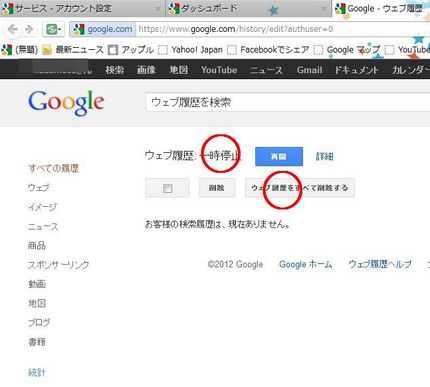Go back with the browser back arrow
Image resolution: width=430 pixels, height=387 pixels.
13,30
